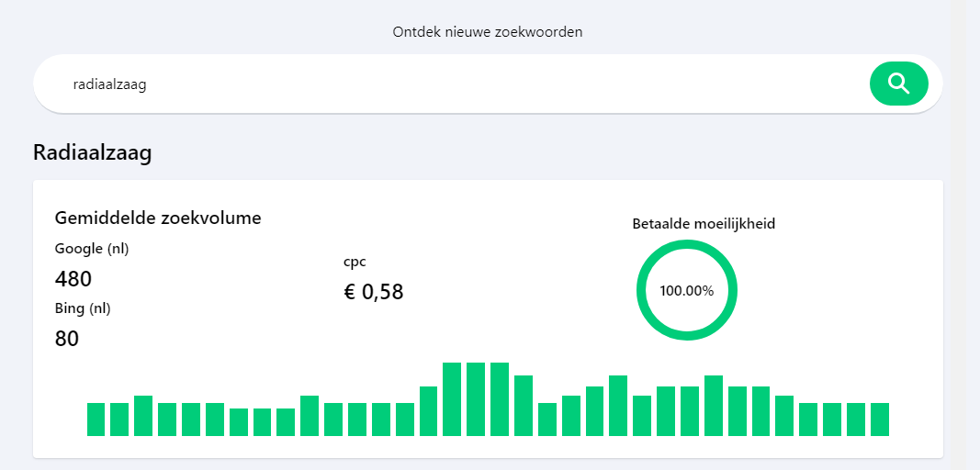Viewport: 980px width, 470px height.
Task: Click the Ontdek nieuwe zoekwoorden label
Action: tap(488, 32)
